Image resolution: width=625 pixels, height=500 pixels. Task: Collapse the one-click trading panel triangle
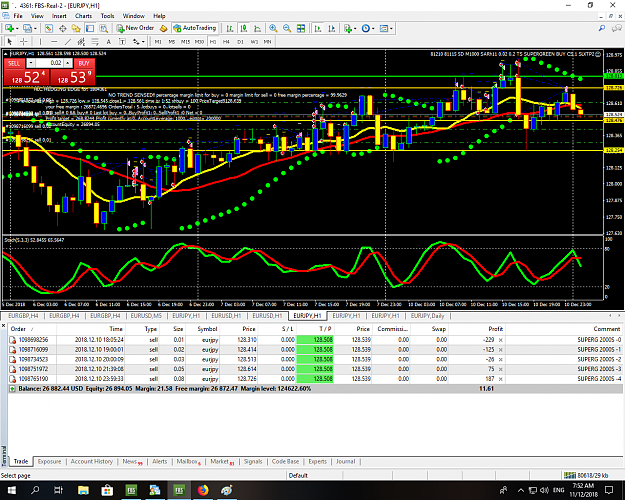6,53
